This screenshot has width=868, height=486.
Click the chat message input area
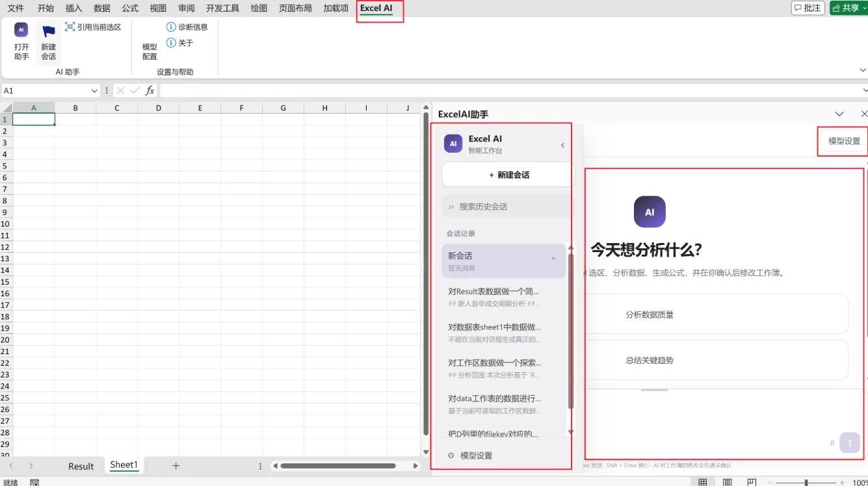coord(709,414)
